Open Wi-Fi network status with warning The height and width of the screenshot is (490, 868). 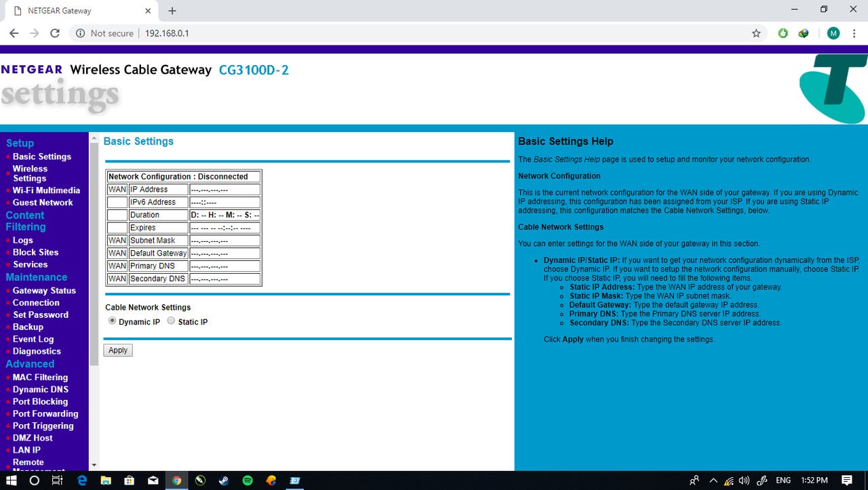tap(729, 480)
